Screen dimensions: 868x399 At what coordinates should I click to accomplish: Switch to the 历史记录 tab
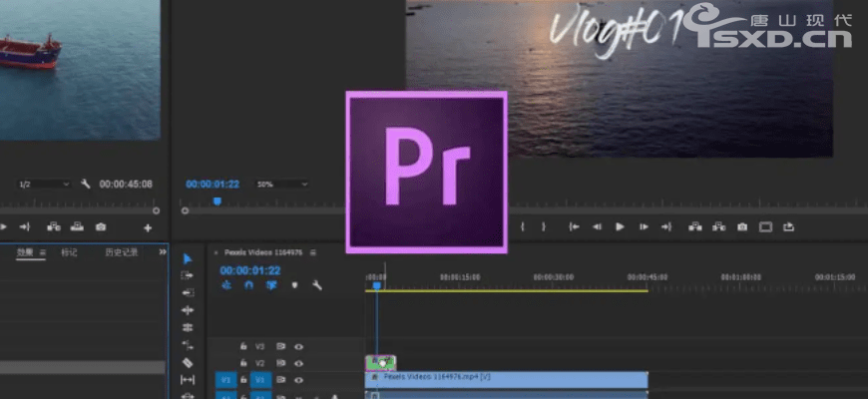pyautogui.click(x=122, y=252)
